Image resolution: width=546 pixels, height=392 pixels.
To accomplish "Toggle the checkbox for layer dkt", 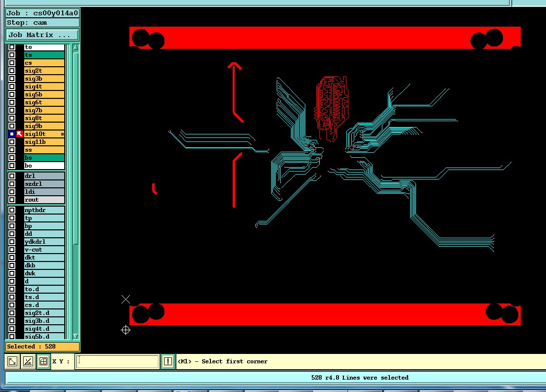I will (12, 258).
